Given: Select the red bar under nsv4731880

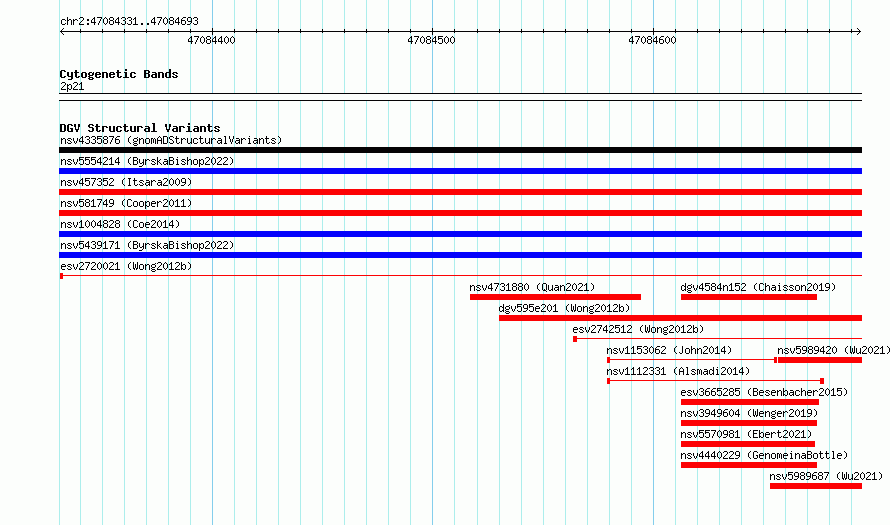Looking at the screenshot, I should (x=555, y=297).
